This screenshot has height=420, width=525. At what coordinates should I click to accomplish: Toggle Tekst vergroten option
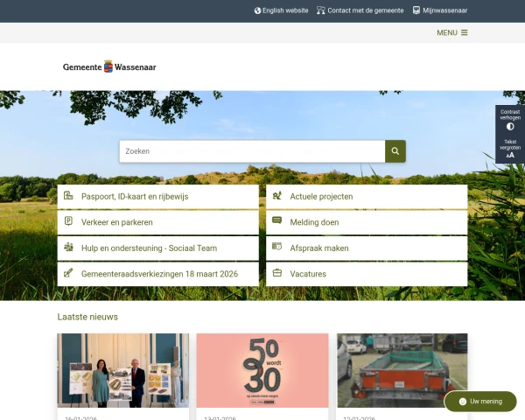[510, 149]
